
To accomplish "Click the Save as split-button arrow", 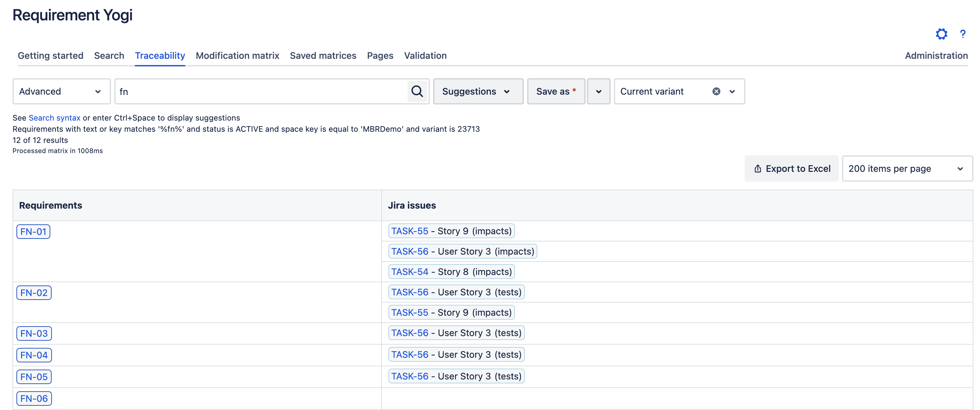I will tap(597, 91).
